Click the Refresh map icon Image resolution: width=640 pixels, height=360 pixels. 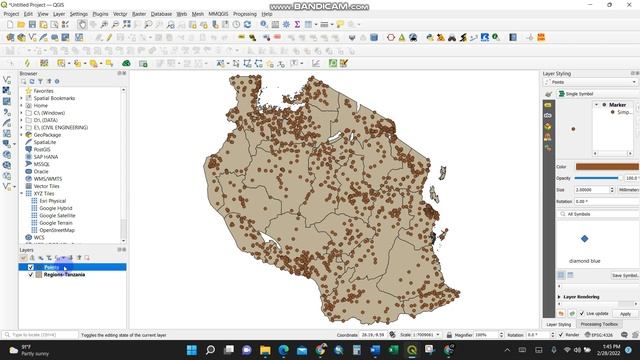pos(247,24)
